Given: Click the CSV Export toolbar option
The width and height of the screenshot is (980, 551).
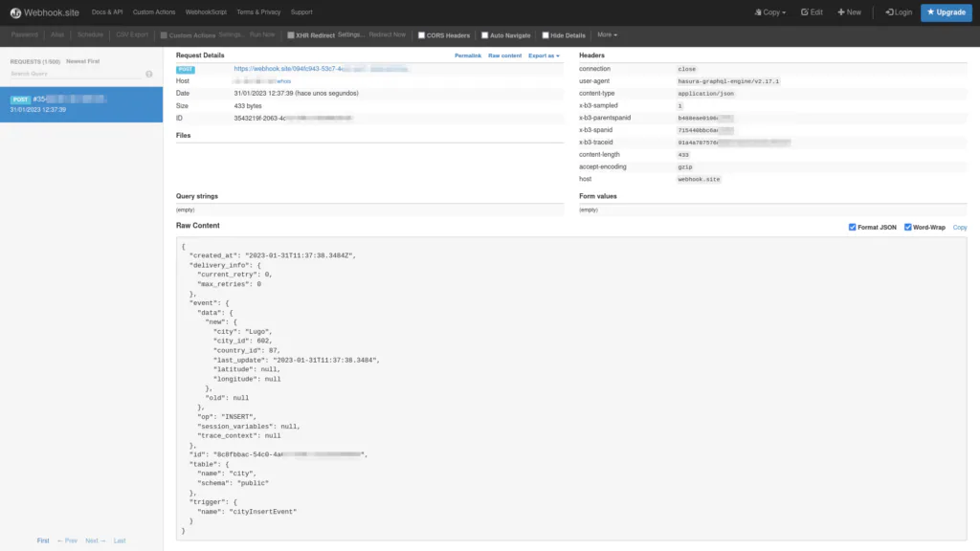Looking at the screenshot, I should (132, 35).
